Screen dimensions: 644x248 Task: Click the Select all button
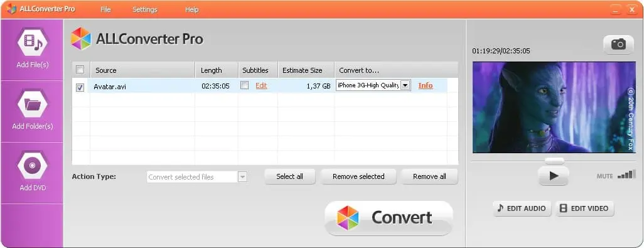pos(289,176)
